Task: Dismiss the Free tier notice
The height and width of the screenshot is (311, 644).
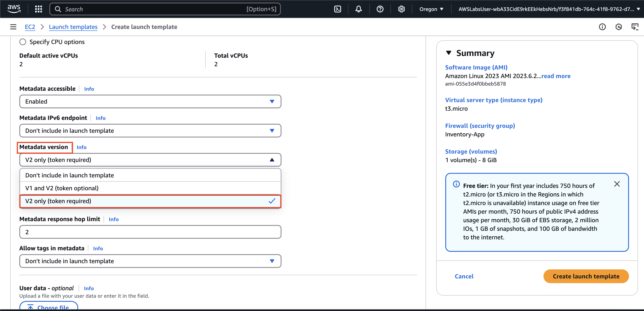Action: (x=617, y=184)
